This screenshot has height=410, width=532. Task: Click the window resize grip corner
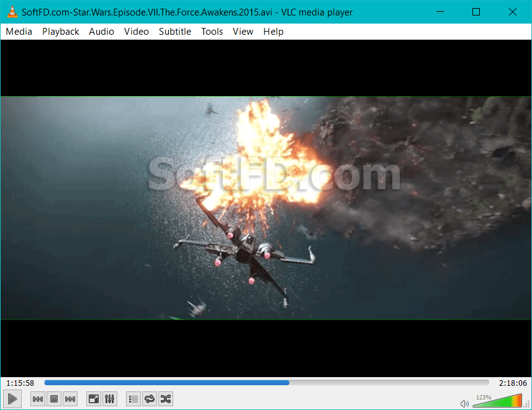[527, 404]
